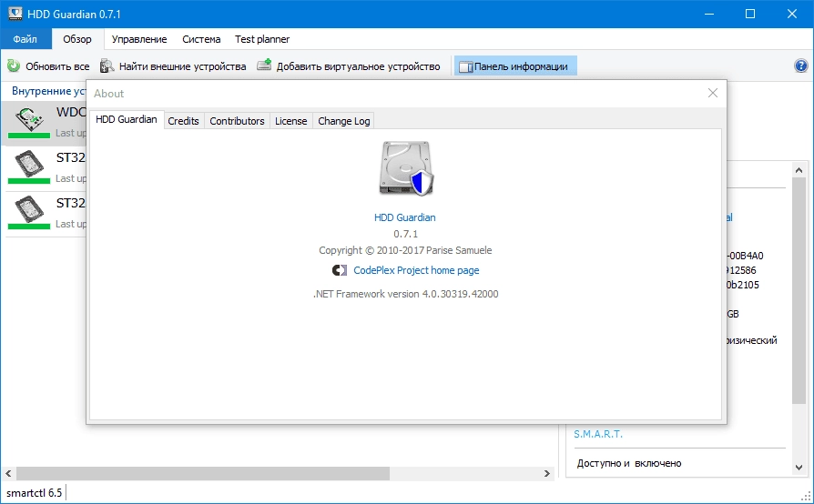814x504 pixels.
Task: Click the horizontal scrollbar left arrow
Action: (x=8, y=473)
